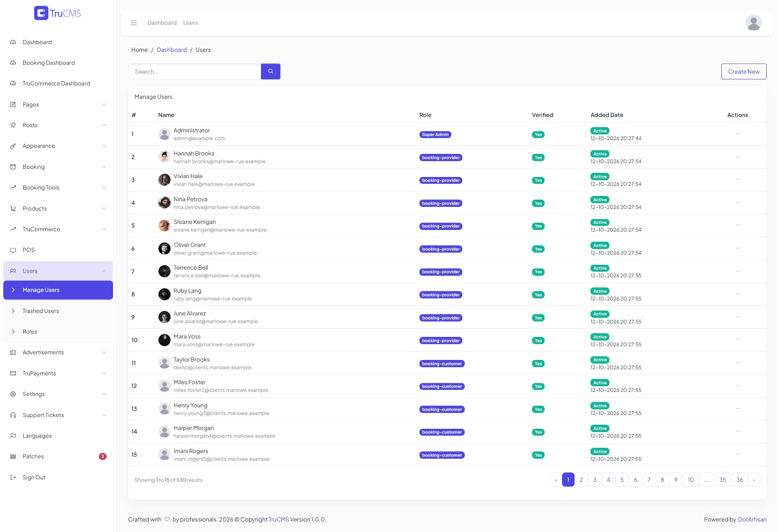Click the Products cart icon
The width and height of the screenshot is (778, 532).
coord(13,209)
